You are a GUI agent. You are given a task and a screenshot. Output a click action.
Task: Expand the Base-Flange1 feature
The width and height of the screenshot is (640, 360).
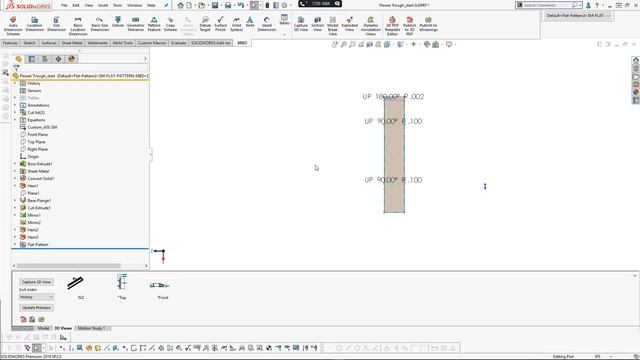(15, 200)
